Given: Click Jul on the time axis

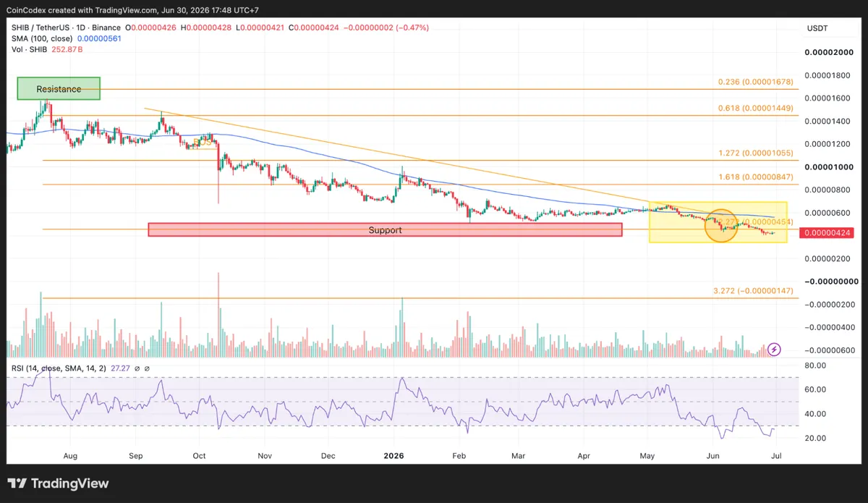Looking at the screenshot, I should tap(775, 457).
